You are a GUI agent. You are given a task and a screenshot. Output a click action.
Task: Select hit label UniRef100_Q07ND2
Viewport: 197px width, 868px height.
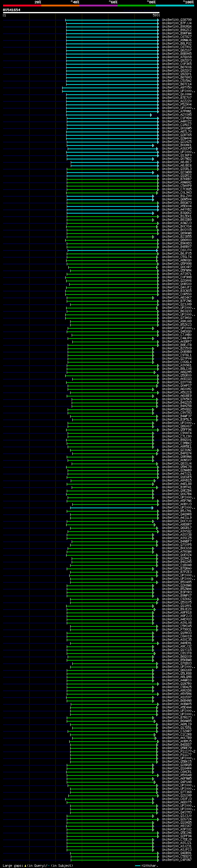pos(177,159)
